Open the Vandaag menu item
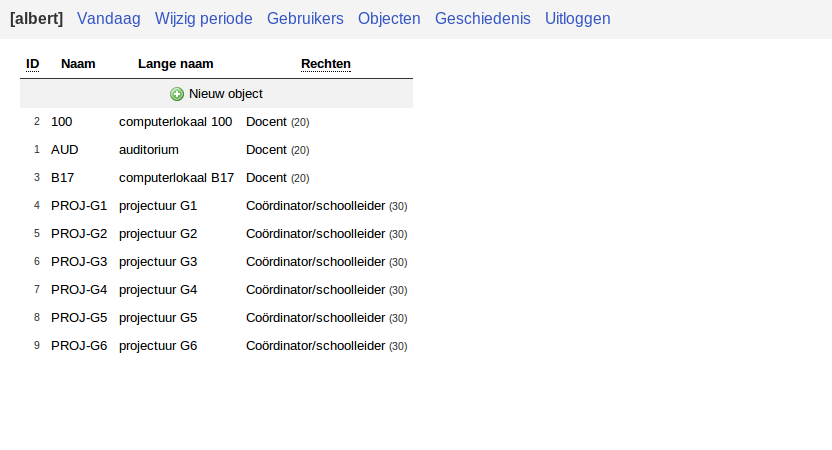The image size is (832, 450). pos(109,18)
